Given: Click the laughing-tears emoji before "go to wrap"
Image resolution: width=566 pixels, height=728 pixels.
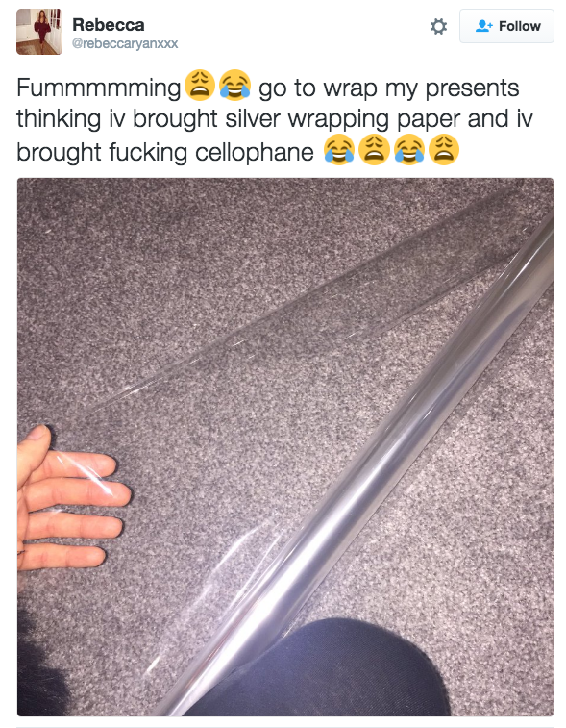Looking at the screenshot, I should pos(235,86).
